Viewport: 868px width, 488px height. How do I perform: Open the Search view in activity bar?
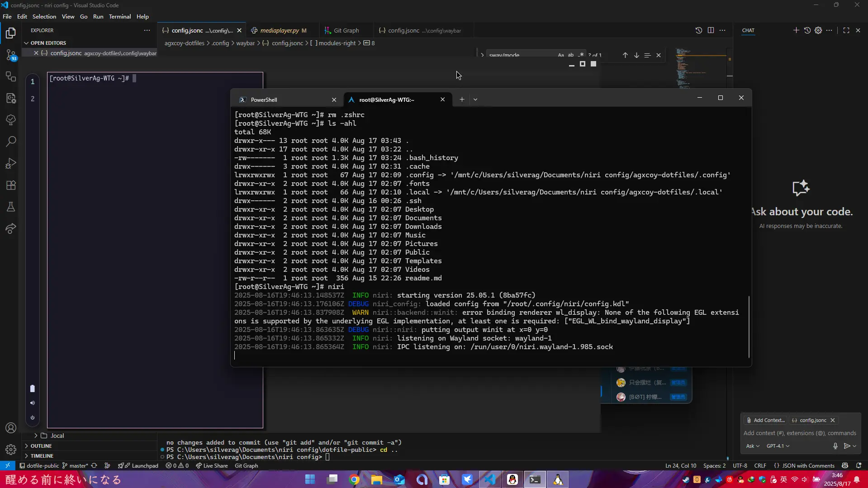(11, 142)
